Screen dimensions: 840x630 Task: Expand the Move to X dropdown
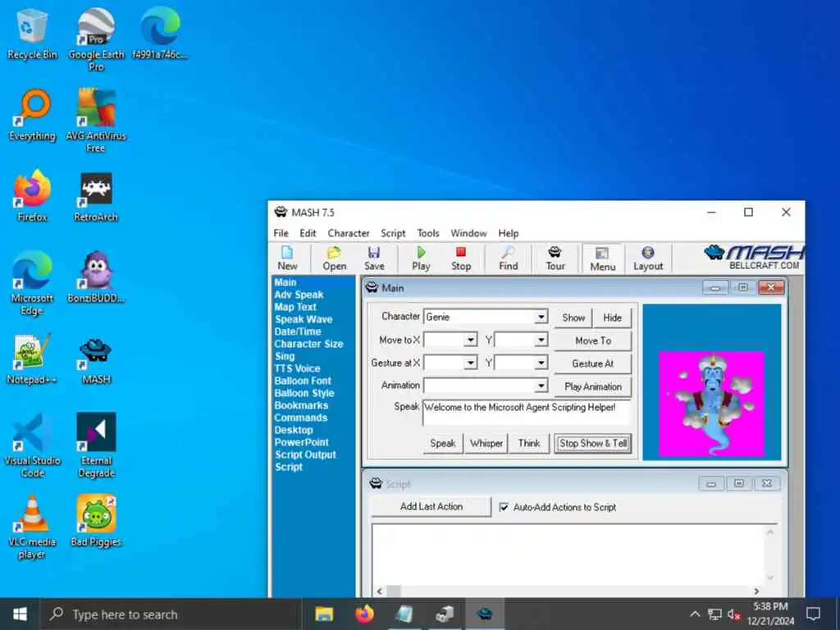[x=470, y=340]
